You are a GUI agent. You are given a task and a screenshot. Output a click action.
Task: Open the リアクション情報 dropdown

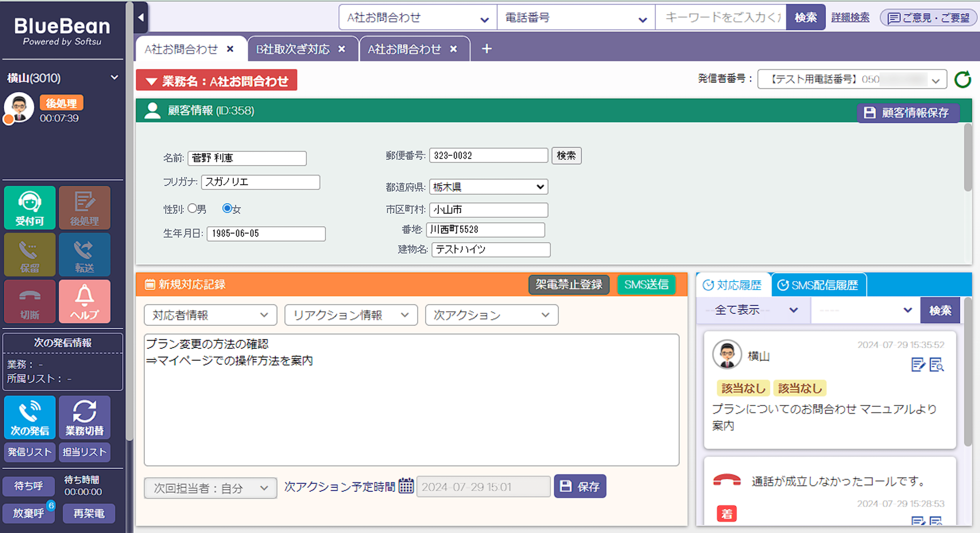pos(351,315)
